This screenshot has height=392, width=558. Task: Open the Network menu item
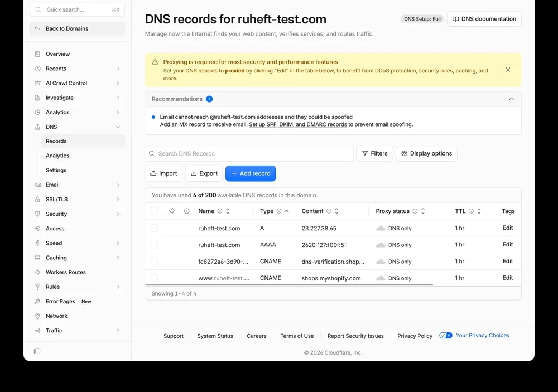pos(77,316)
